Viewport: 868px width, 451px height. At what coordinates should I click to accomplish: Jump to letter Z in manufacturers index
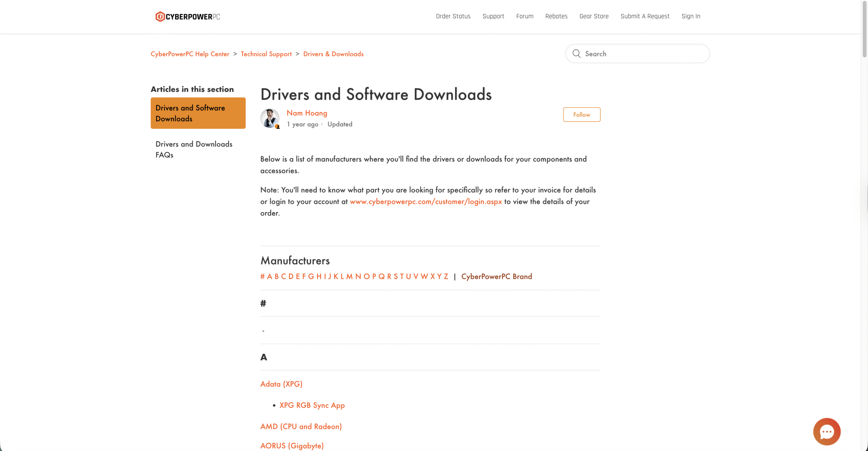pos(446,276)
